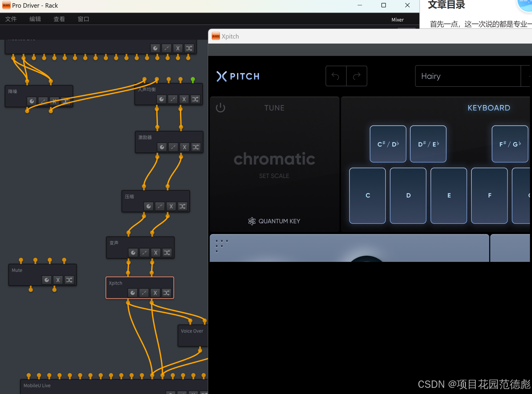The width and height of the screenshot is (532, 394).
Task: Click the X icon on the 压缩 node
Action: point(171,206)
